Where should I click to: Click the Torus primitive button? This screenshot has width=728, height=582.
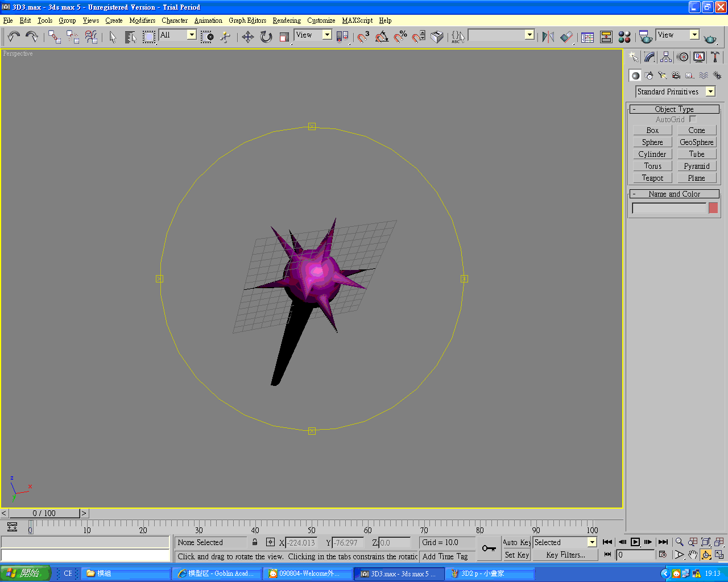click(653, 166)
